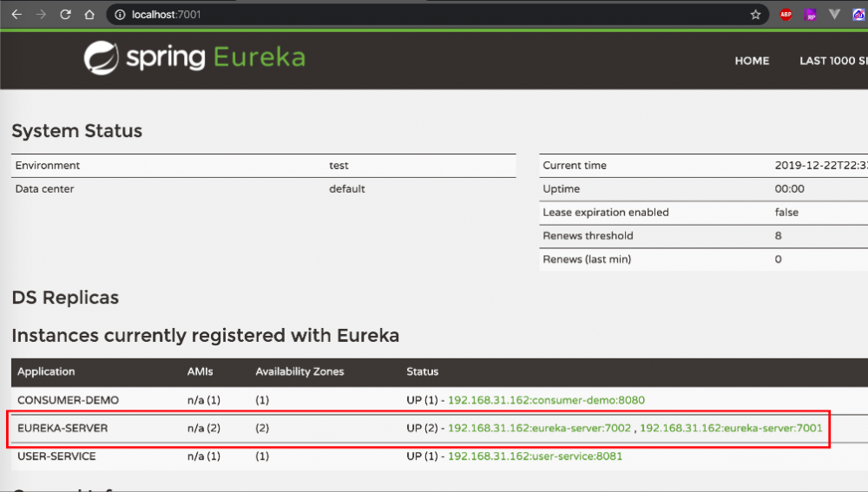
Task: Select UP (2) status in EUREKA-SERVER row
Action: coord(422,428)
